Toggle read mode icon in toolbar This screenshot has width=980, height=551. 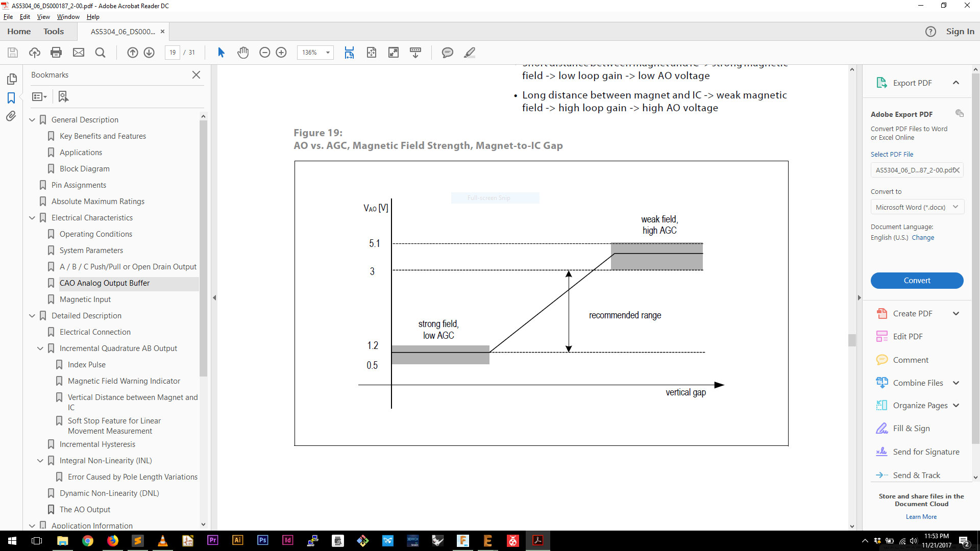coord(415,53)
